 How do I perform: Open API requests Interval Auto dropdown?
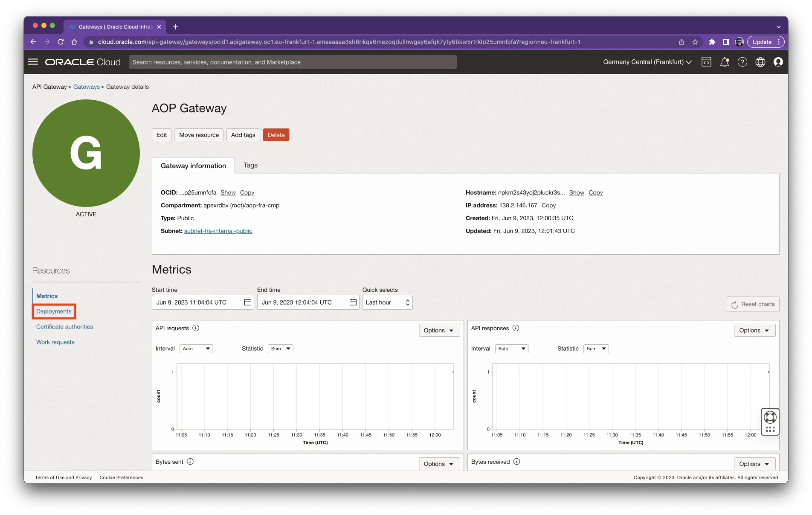[196, 349]
